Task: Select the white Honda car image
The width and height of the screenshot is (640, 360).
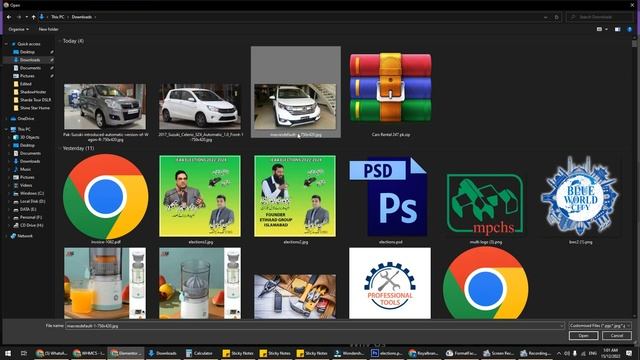Action: (x=295, y=107)
